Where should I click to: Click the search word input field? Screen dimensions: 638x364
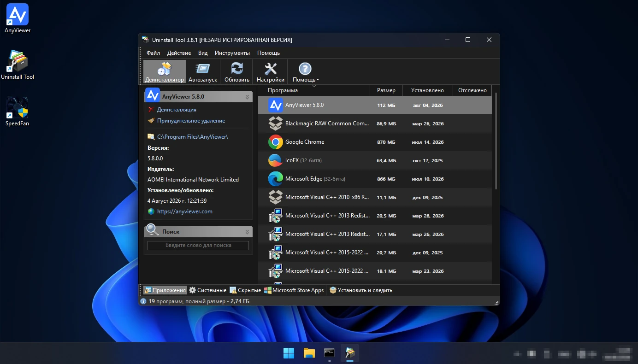pyautogui.click(x=198, y=245)
